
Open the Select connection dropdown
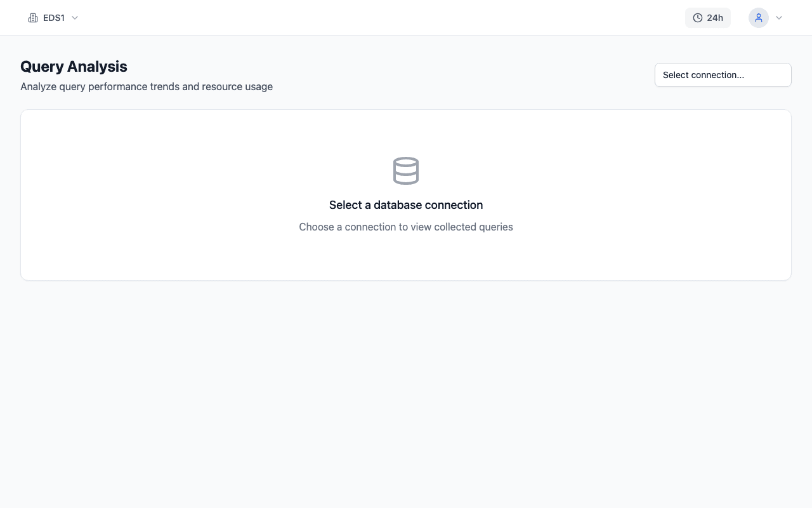pos(723,75)
